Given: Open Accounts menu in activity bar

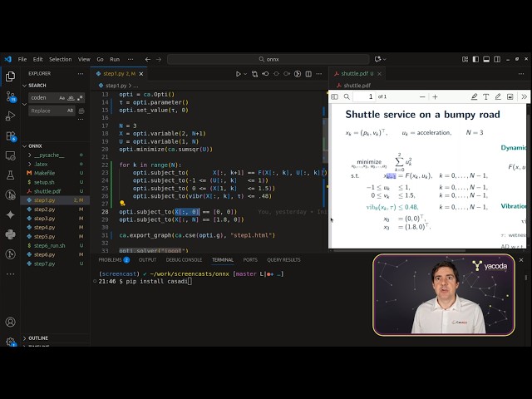Looking at the screenshot, I should point(10,322).
